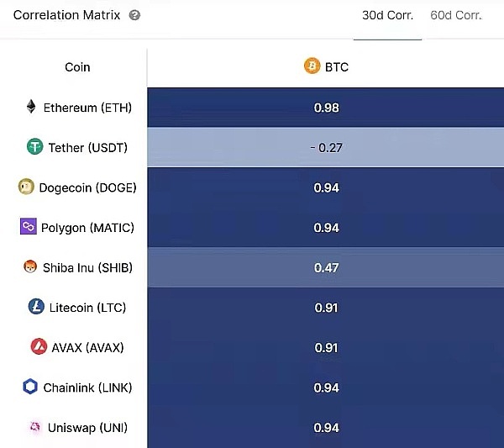Switch to the 60d Corr. tab

[x=455, y=15]
